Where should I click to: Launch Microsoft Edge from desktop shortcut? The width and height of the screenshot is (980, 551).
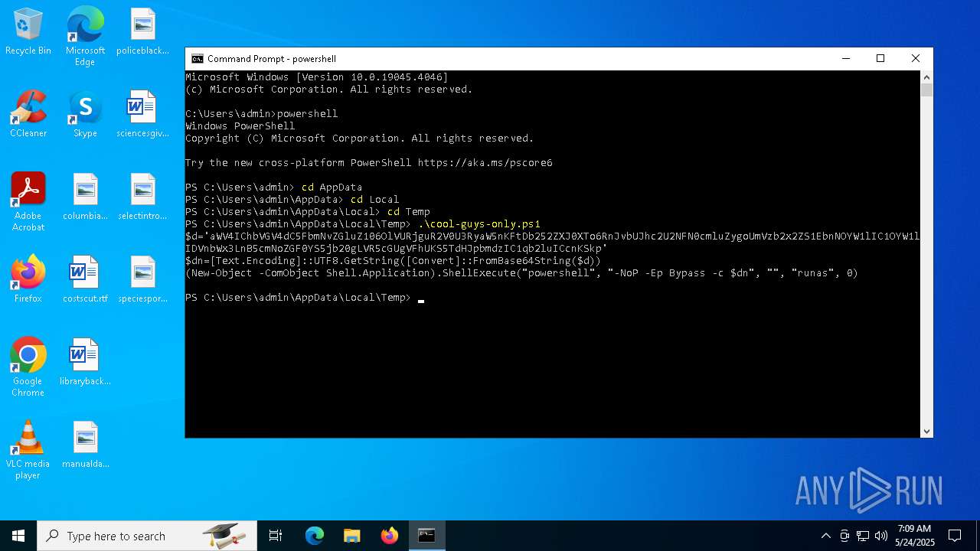pyautogui.click(x=85, y=37)
